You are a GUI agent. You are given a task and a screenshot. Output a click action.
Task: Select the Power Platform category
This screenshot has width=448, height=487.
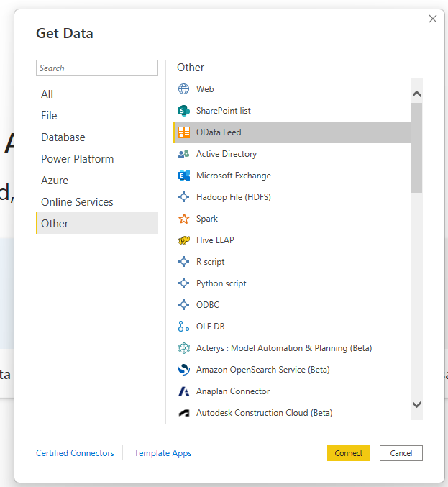[97, 159]
